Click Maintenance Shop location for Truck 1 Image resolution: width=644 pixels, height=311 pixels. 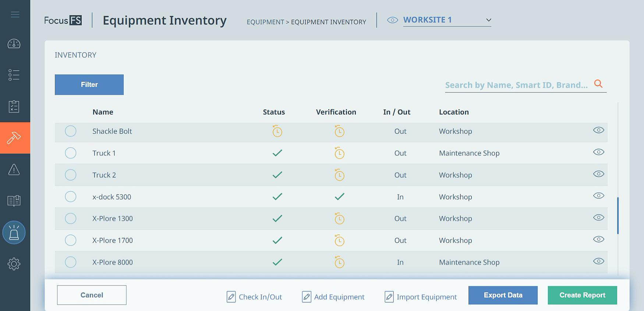(469, 153)
